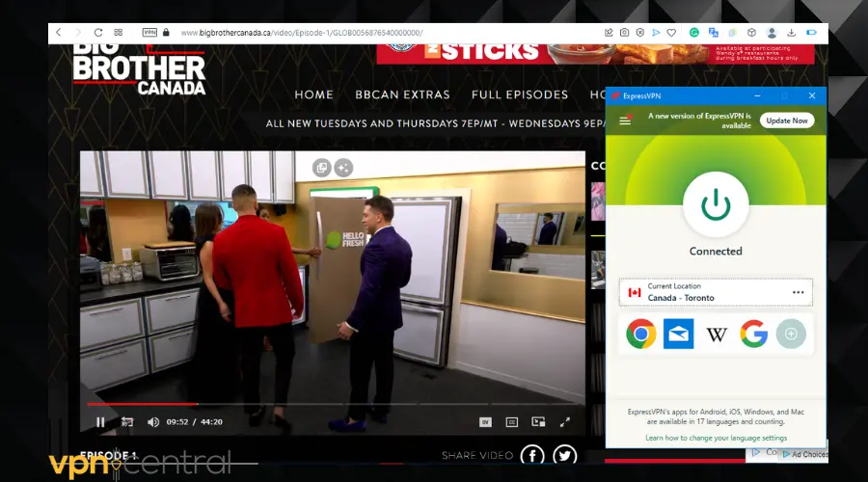The height and width of the screenshot is (482, 868).
Task: Toggle picture-in-picture mode on the video
Action: [539, 421]
